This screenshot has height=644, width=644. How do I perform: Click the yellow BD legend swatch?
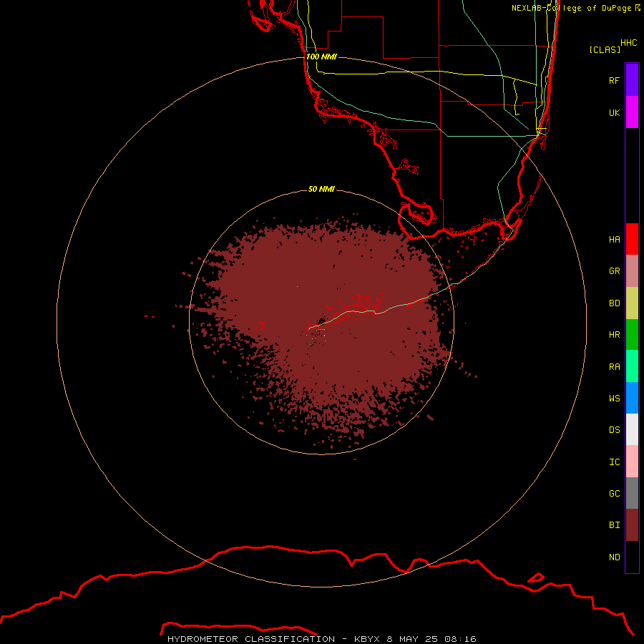[x=632, y=303]
